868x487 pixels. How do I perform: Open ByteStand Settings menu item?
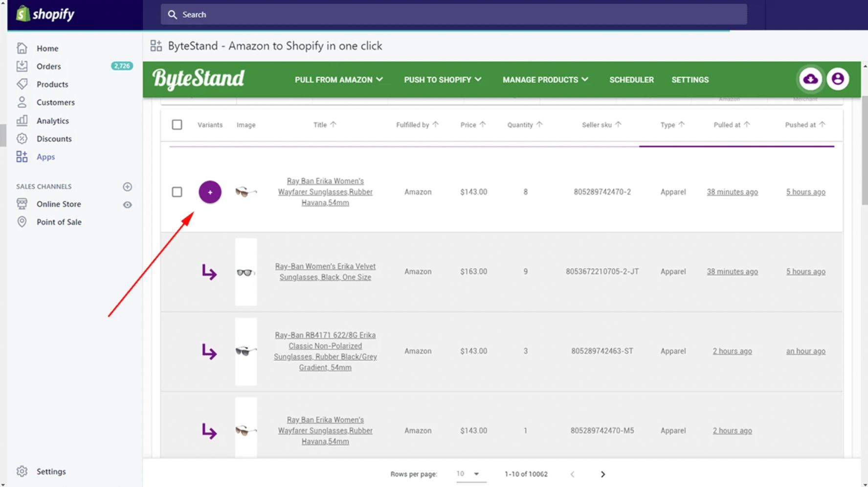[x=690, y=79]
